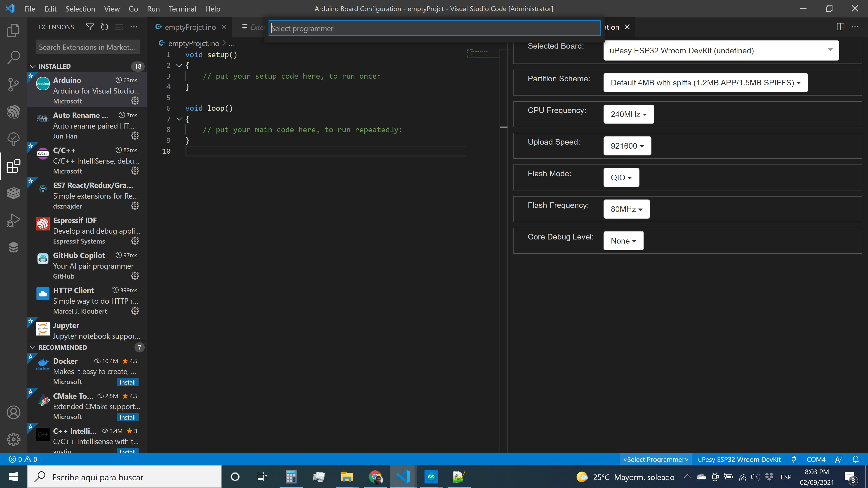Open settings gear for Auto Rename Tag
This screenshot has width=868, height=488.
[x=135, y=136]
